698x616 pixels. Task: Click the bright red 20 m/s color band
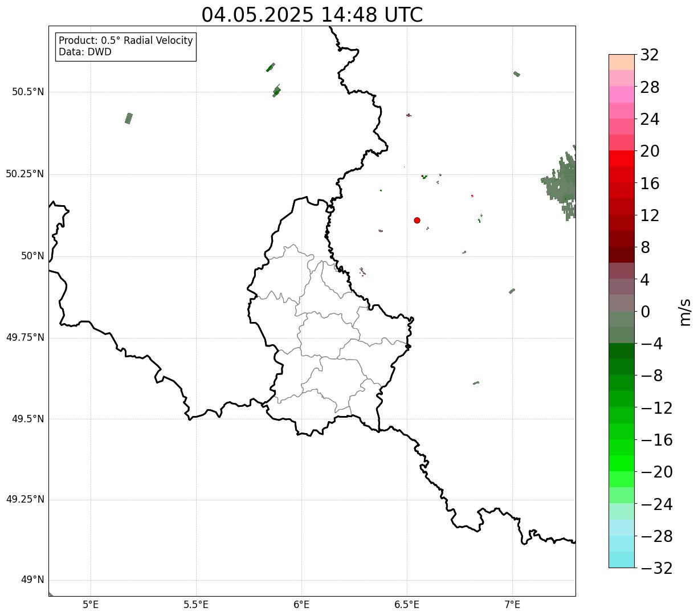click(622, 158)
